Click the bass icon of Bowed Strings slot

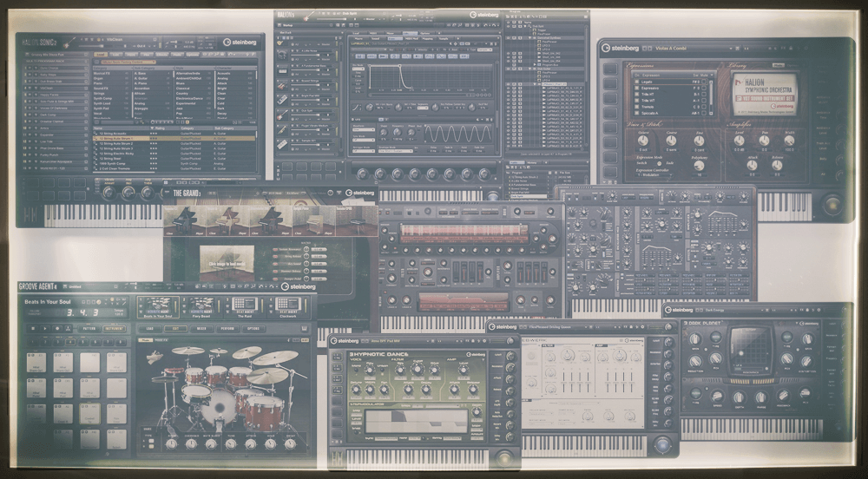282,85
